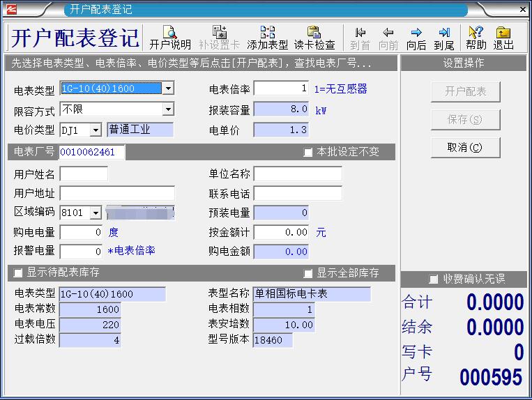This screenshot has height=400, width=532.
Task: Check the 显示全部库存 option
Action: point(308,273)
